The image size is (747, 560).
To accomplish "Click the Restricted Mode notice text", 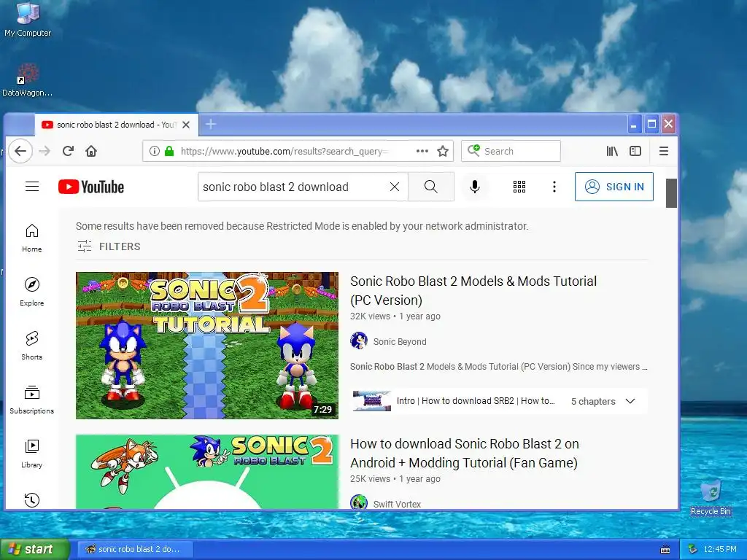I will coord(302,226).
